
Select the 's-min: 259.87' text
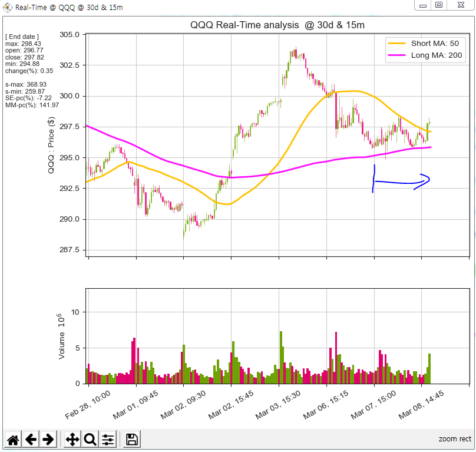(x=25, y=91)
